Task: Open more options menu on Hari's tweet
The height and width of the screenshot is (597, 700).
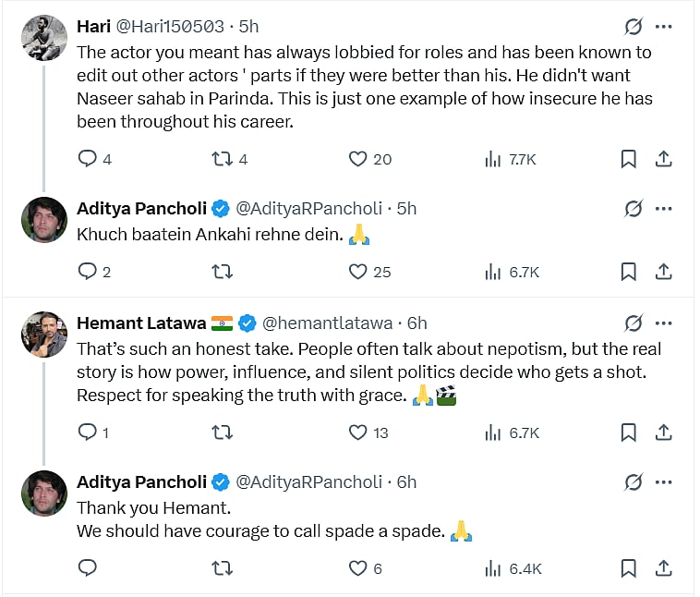Action: pyautogui.click(x=663, y=27)
